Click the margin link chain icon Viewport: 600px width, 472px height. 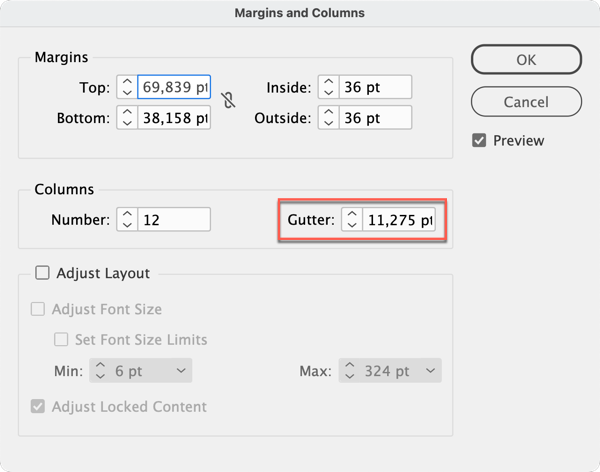(x=228, y=100)
